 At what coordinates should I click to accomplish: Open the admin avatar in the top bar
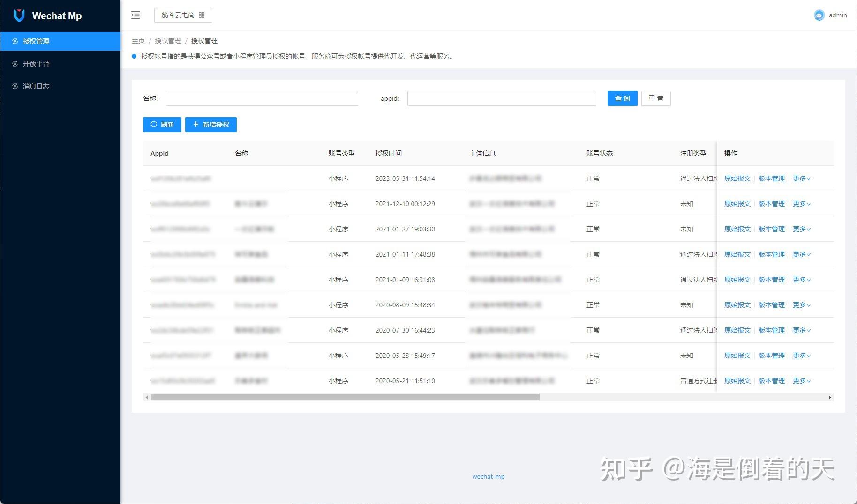[x=819, y=15]
